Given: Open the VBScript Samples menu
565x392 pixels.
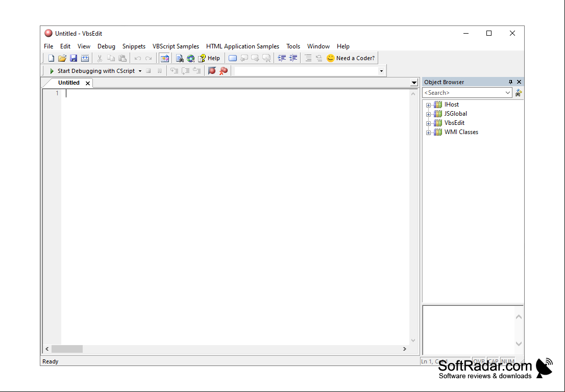Looking at the screenshot, I should (x=176, y=46).
